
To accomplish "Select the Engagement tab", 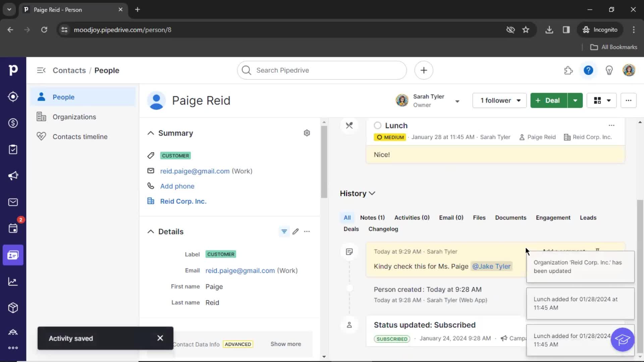I will [x=553, y=218].
